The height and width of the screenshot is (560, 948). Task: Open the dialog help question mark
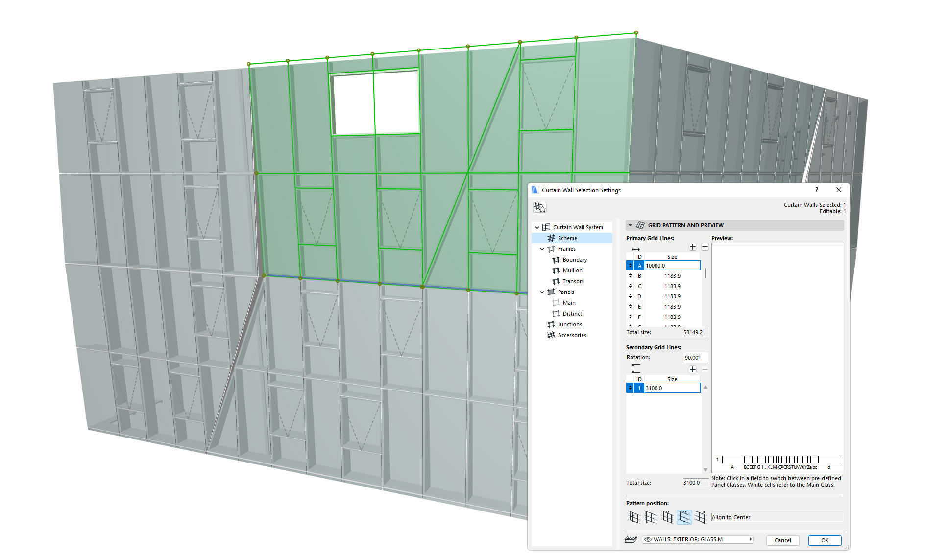click(x=816, y=190)
